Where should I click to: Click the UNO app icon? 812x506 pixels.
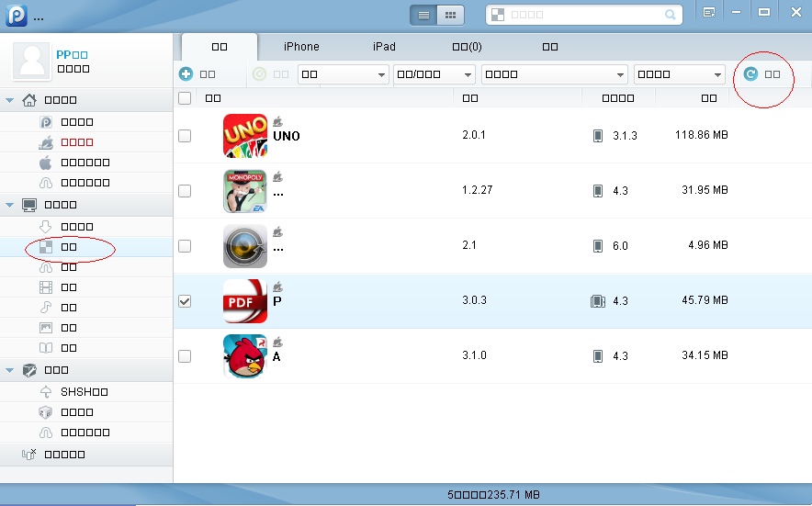click(x=245, y=136)
